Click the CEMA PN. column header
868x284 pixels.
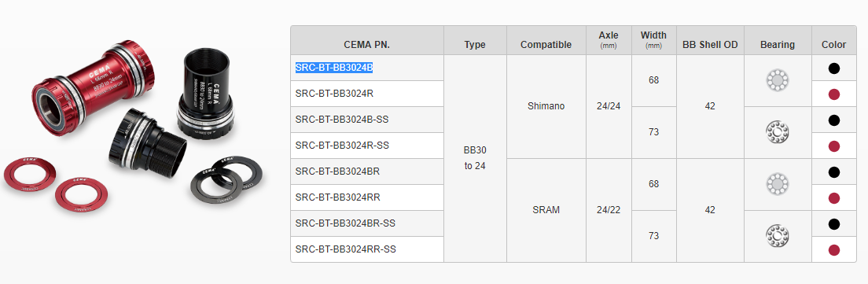[367, 45]
